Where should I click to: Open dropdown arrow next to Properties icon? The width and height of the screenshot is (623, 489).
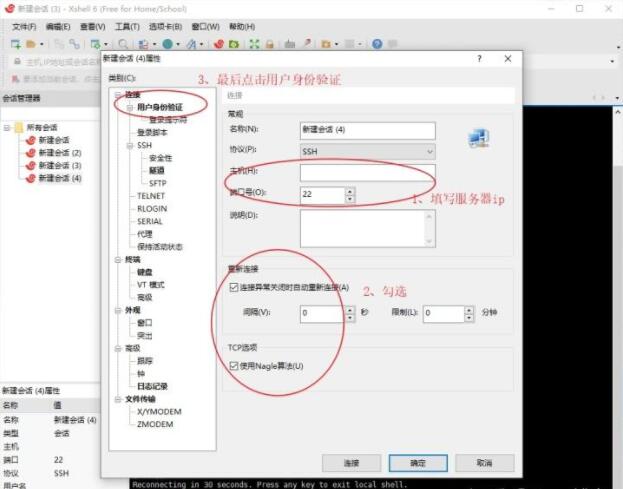tap(106, 44)
